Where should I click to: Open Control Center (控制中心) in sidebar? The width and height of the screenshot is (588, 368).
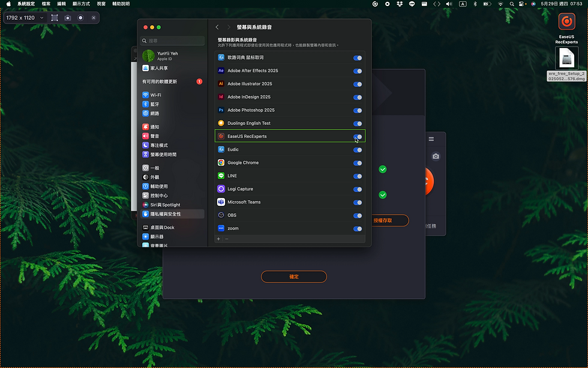click(173, 196)
